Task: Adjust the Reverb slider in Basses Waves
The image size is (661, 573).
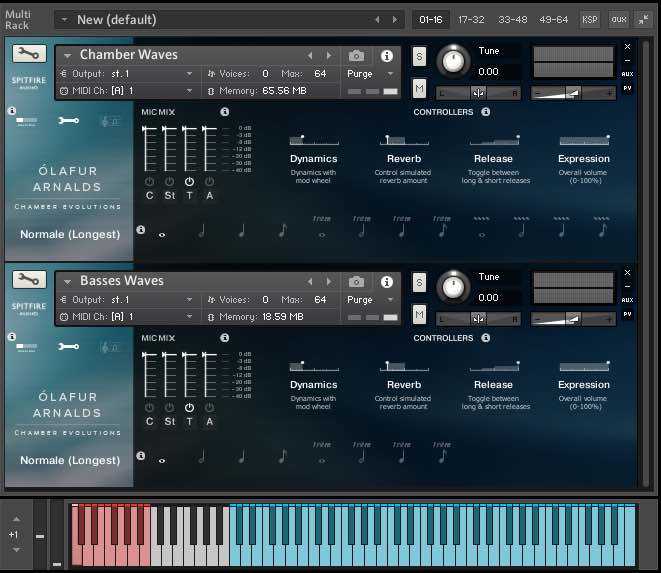Action: 404,366
